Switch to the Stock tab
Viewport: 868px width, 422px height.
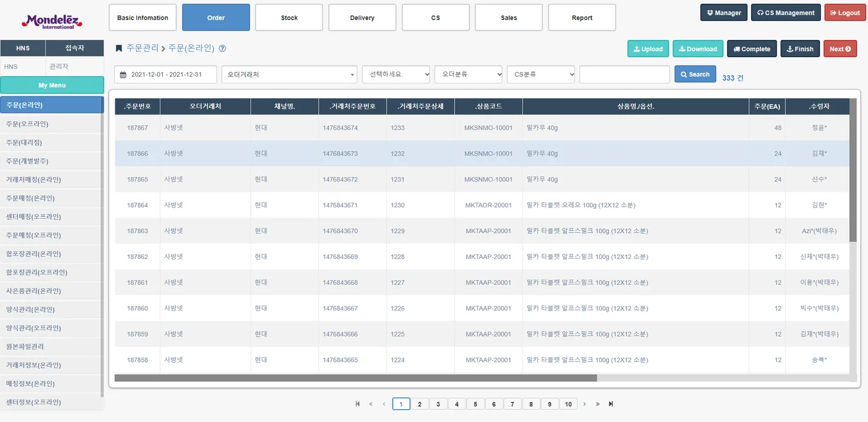289,18
